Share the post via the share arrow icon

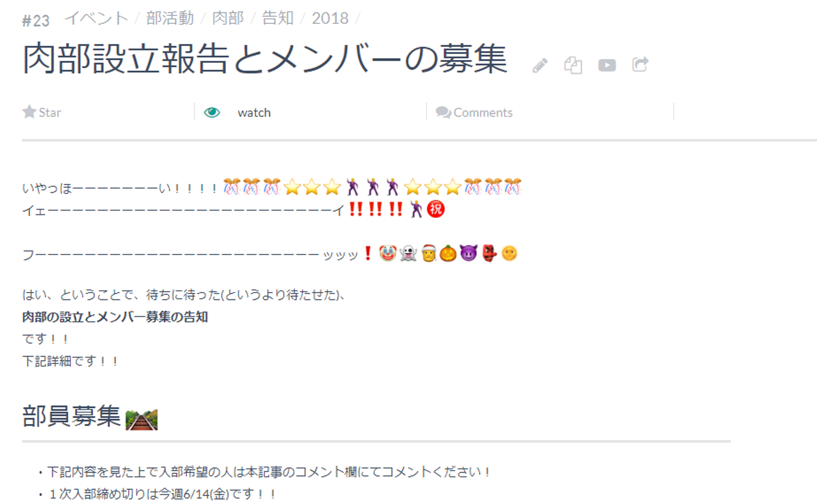pos(641,65)
